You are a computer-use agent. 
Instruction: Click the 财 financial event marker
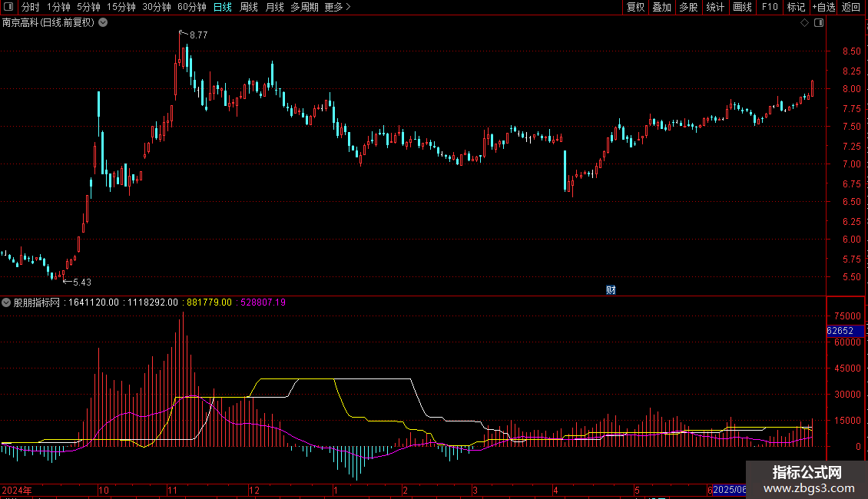pyautogui.click(x=611, y=290)
